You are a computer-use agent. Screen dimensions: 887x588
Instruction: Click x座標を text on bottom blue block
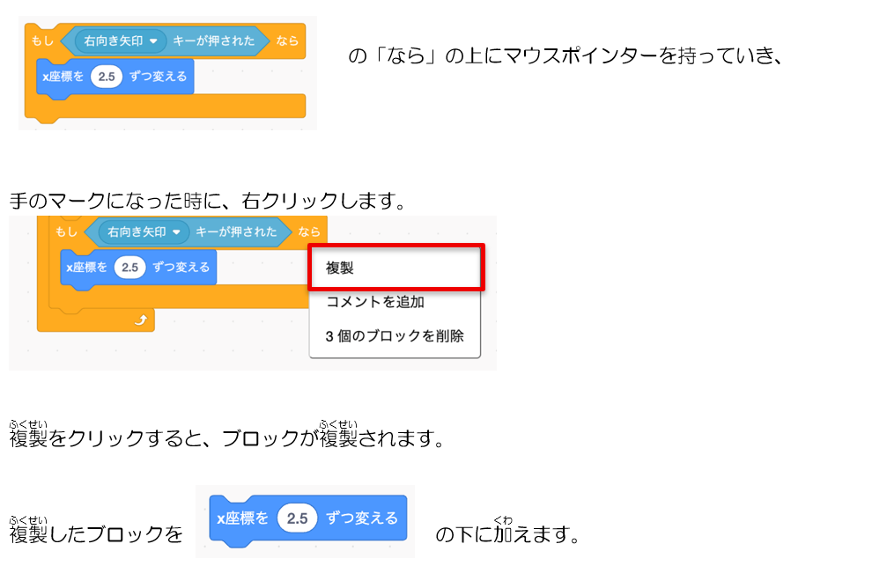[x=242, y=518]
